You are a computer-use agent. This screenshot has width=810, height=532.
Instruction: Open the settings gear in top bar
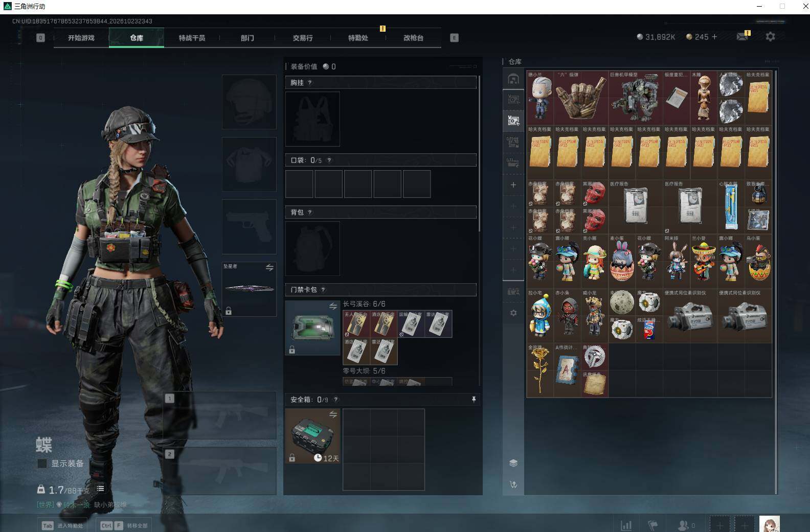click(770, 36)
